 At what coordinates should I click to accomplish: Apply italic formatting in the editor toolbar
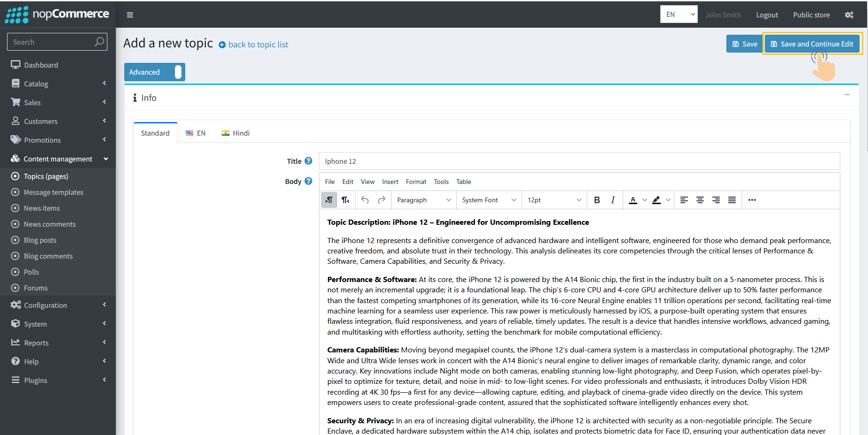612,199
